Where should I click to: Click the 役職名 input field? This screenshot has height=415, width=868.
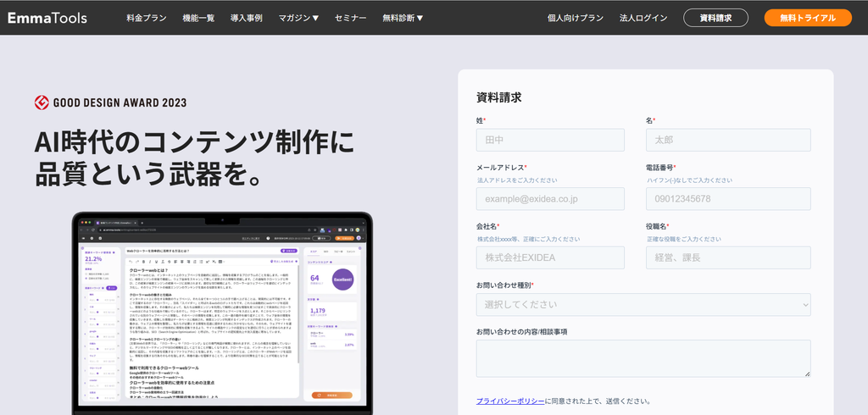click(728, 257)
